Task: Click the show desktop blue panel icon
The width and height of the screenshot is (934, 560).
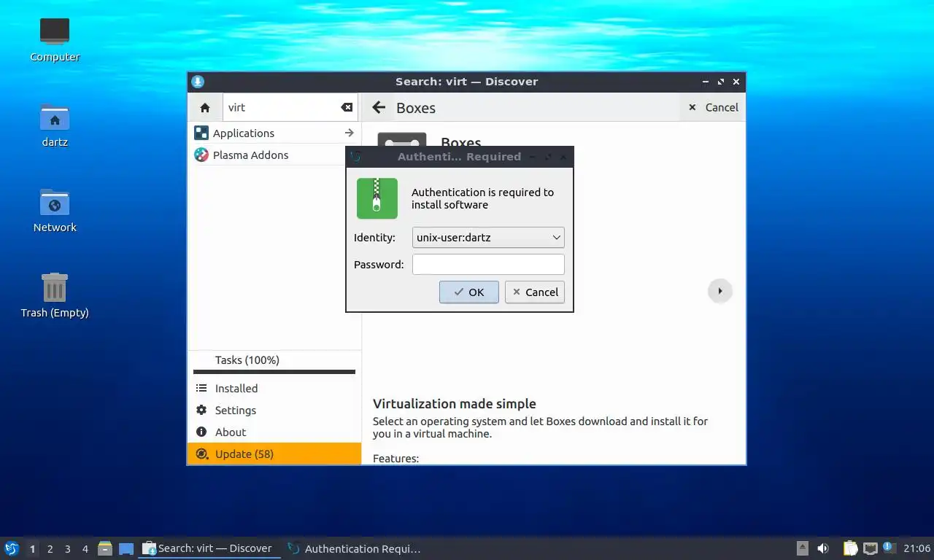Action: click(x=126, y=548)
